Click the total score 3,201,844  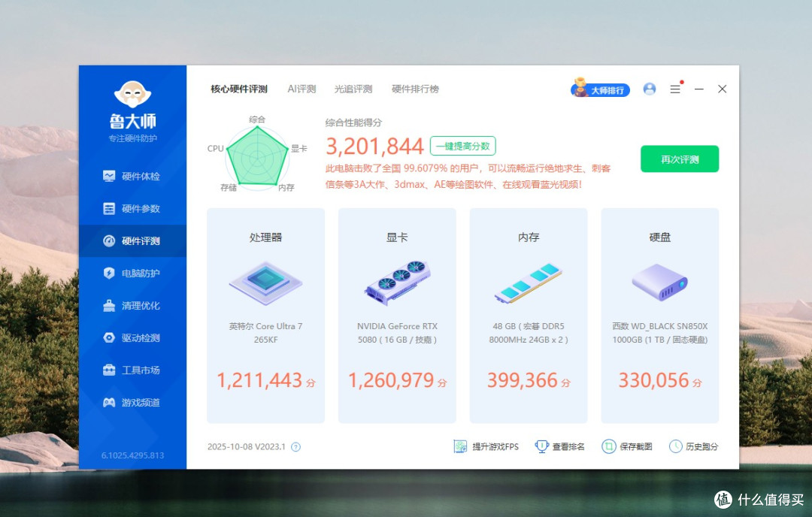(374, 147)
